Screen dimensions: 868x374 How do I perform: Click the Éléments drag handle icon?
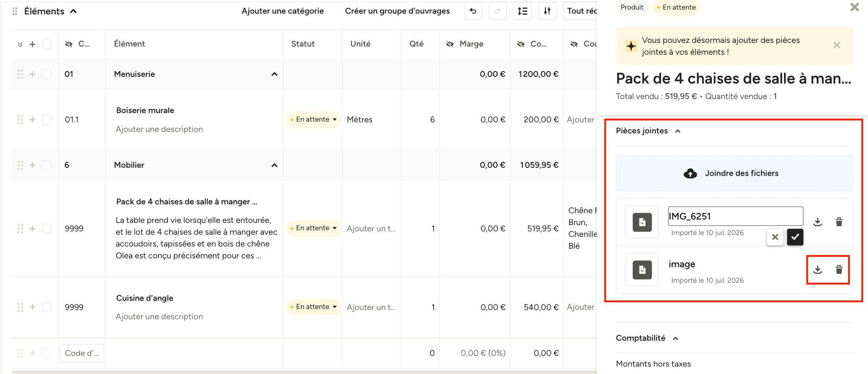point(15,11)
